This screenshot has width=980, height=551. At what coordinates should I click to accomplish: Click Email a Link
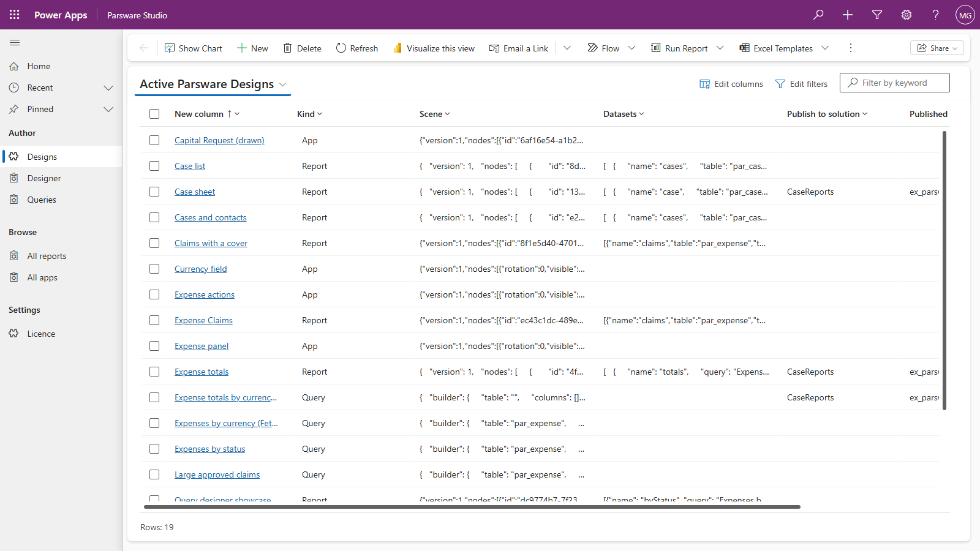[x=519, y=48]
